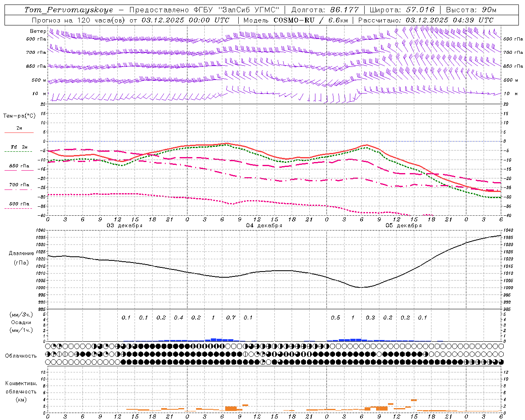This screenshot has height=420, width=525.
Task: Click the 1000 value on right pressure axis
Action: (507, 288)
